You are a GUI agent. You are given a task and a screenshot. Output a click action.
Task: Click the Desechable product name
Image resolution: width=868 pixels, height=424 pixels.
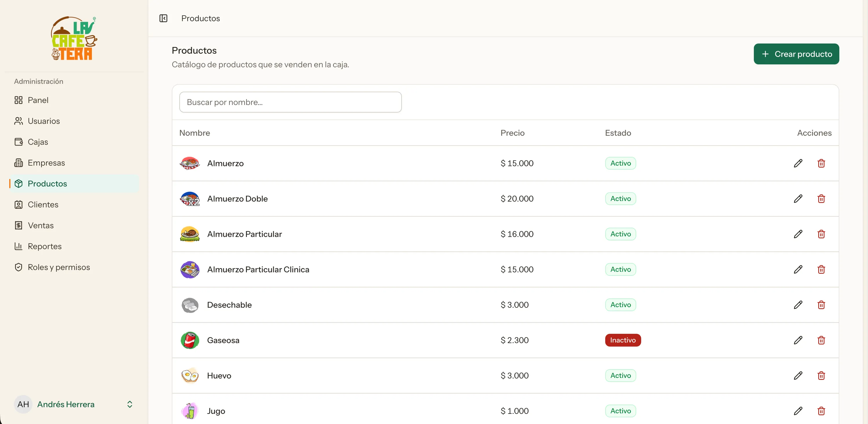coord(229,305)
